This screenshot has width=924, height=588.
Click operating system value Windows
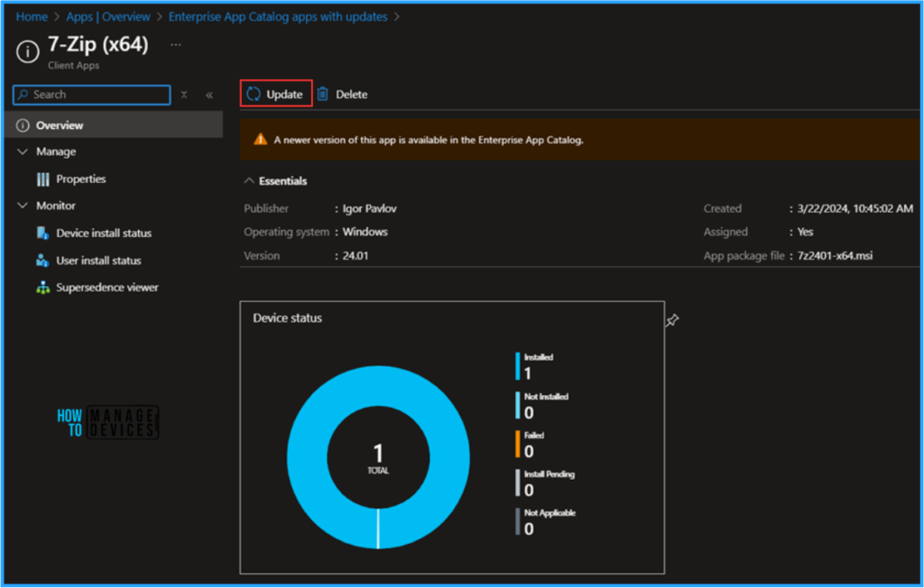(365, 232)
